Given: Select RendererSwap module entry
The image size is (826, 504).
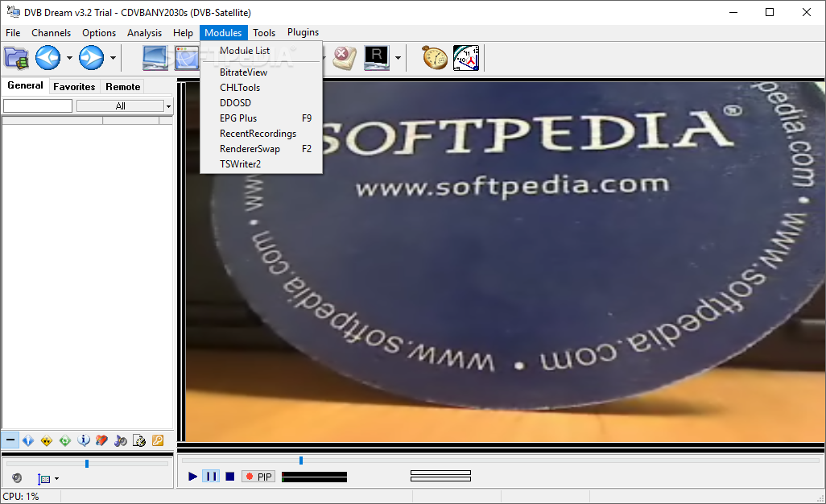Looking at the screenshot, I should [262, 148].
